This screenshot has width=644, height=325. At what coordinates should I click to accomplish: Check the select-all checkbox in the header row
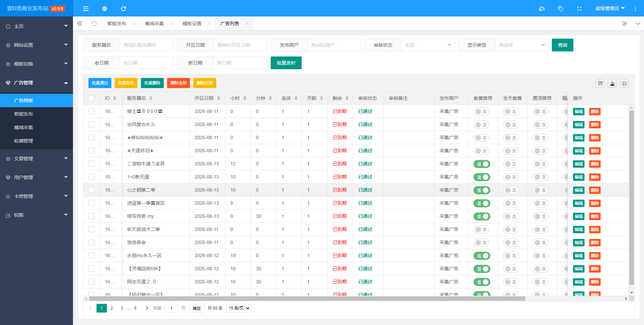tap(91, 98)
